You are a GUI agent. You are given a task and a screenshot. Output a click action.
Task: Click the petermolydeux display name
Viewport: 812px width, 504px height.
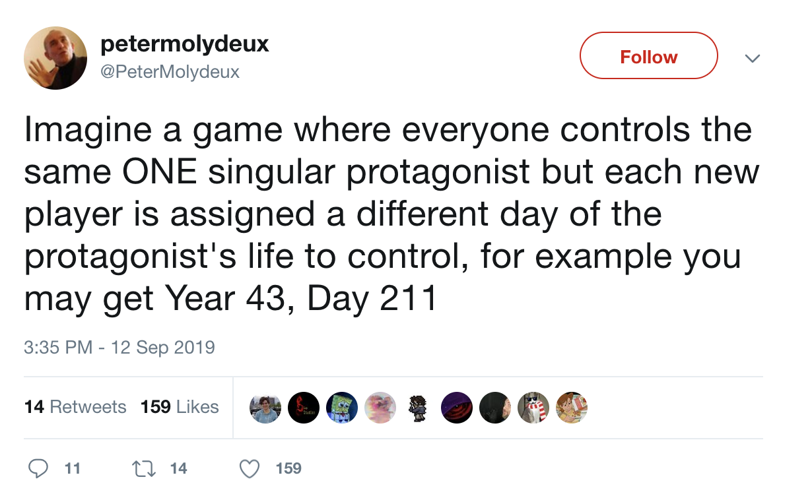coord(185,44)
